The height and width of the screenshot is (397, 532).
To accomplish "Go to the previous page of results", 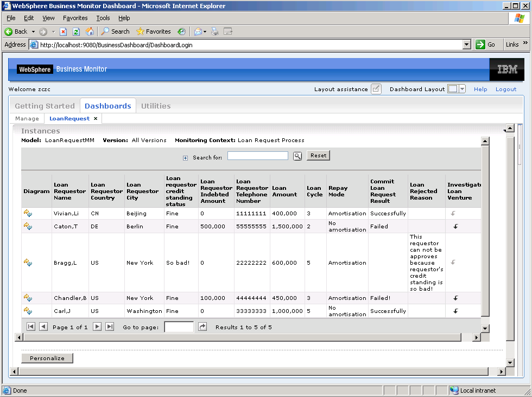I will (43, 327).
